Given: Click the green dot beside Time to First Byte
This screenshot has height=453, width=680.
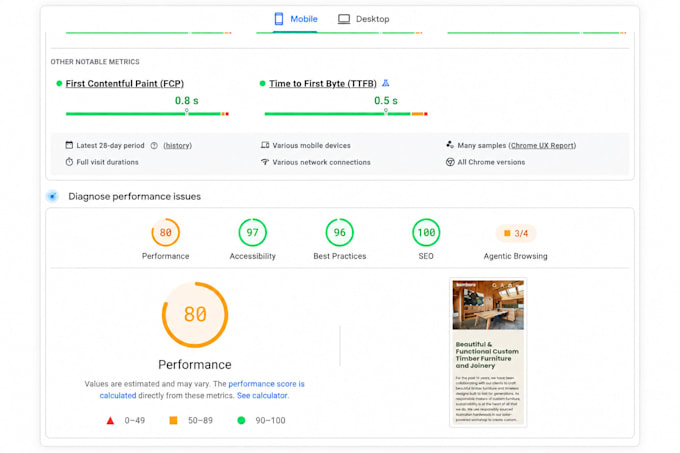Looking at the screenshot, I should click(262, 83).
